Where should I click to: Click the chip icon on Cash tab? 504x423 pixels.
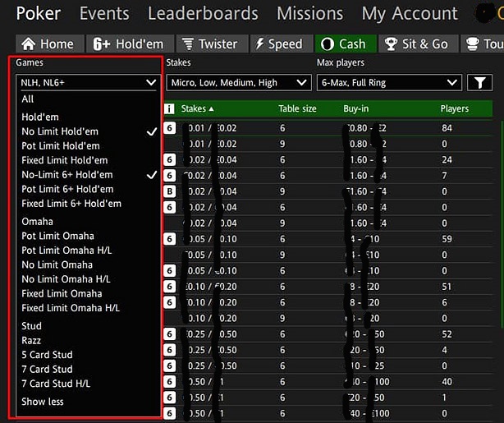point(328,44)
